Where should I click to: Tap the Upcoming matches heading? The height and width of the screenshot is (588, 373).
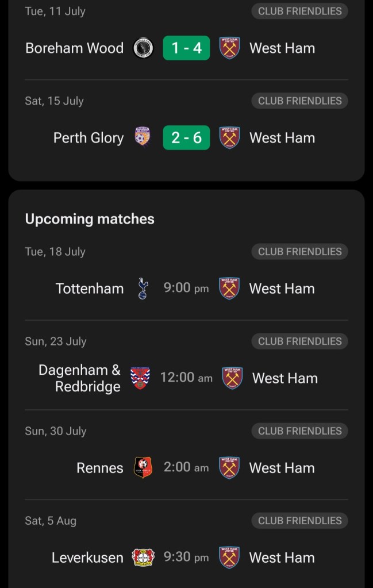coord(90,219)
